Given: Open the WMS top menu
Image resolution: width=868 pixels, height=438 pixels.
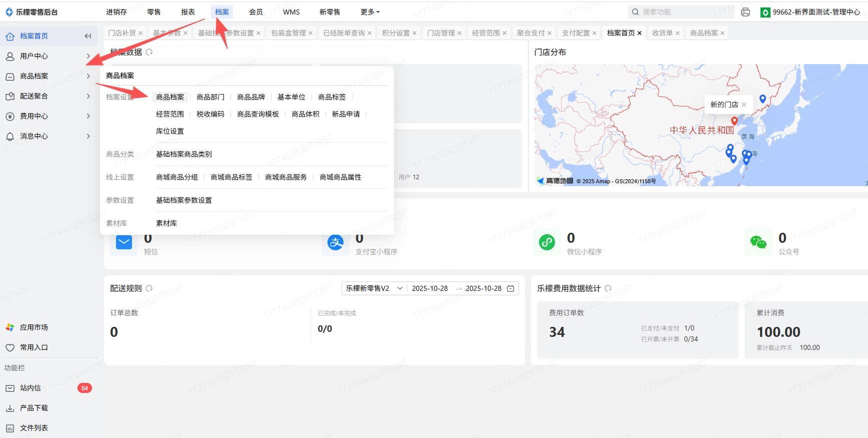Looking at the screenshot, I should 291,12.
